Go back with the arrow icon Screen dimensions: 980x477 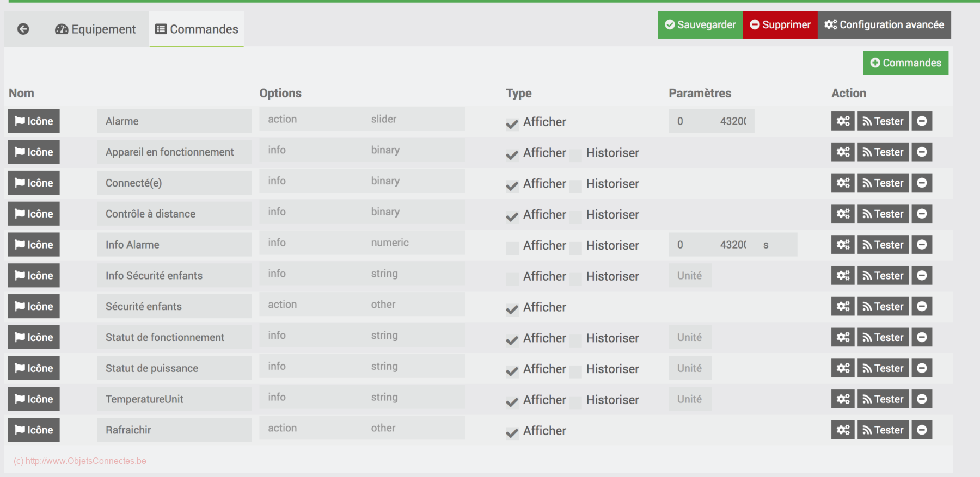click(x=23, y=29)
